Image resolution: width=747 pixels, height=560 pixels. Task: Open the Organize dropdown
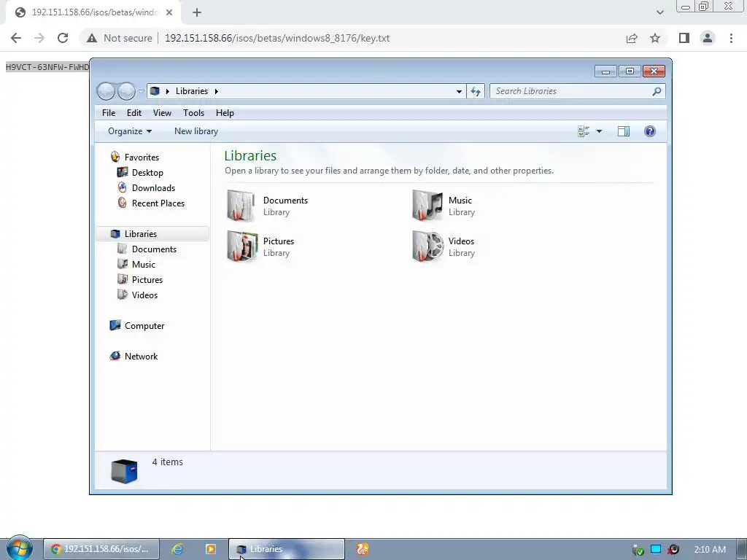[130, 131]
